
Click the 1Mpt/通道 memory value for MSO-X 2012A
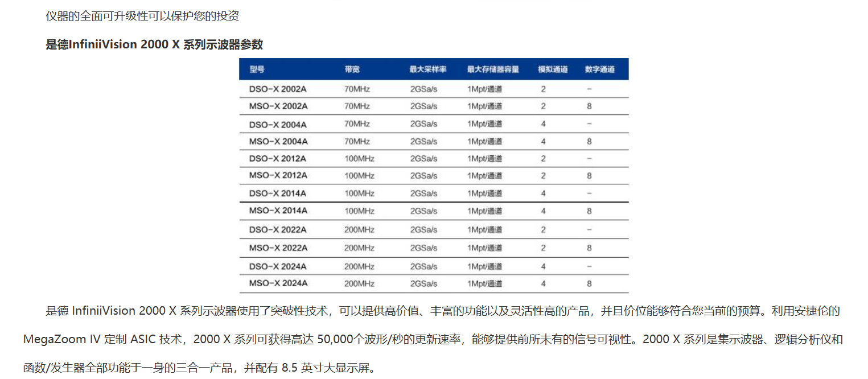tap(485, 175)
